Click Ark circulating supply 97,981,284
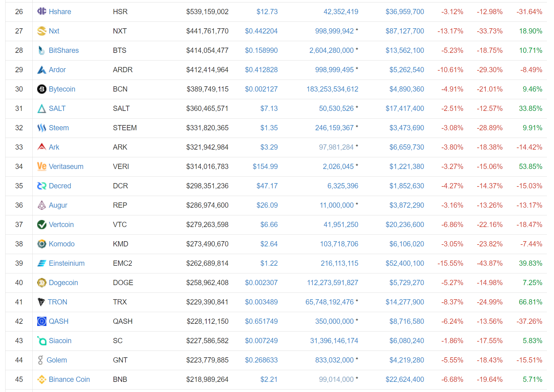Image resolution: width=554 pixels, height=392 pixels. click(336, 147)
